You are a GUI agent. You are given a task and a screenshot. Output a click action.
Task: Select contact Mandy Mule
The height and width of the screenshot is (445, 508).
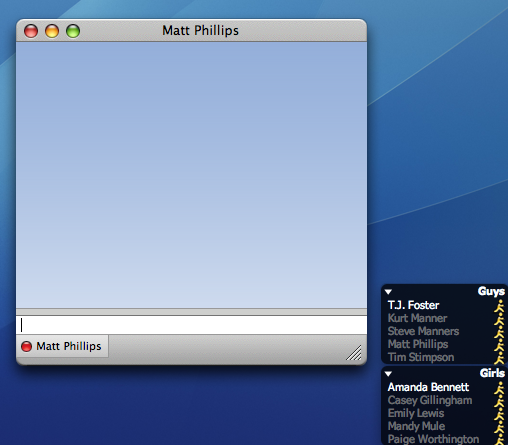[416, 426]
